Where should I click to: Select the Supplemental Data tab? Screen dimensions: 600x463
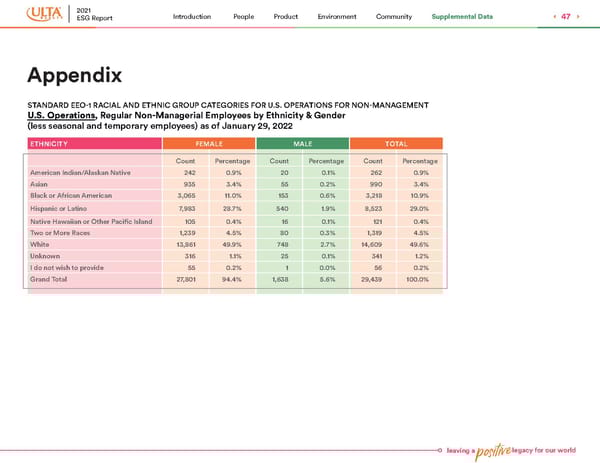pos(462,17)
